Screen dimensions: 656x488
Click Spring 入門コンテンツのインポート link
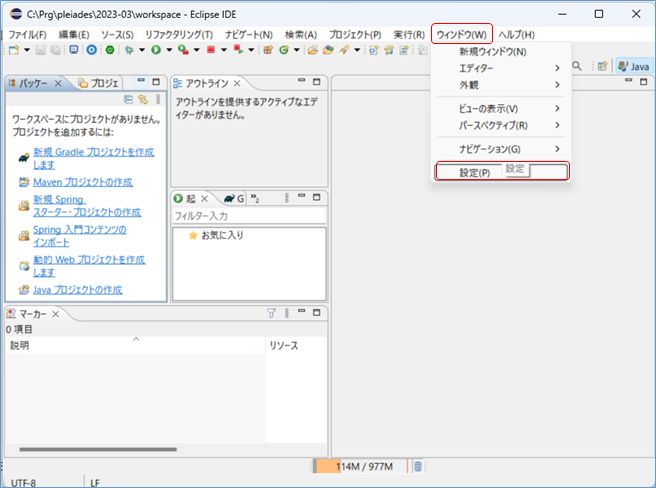79,236
